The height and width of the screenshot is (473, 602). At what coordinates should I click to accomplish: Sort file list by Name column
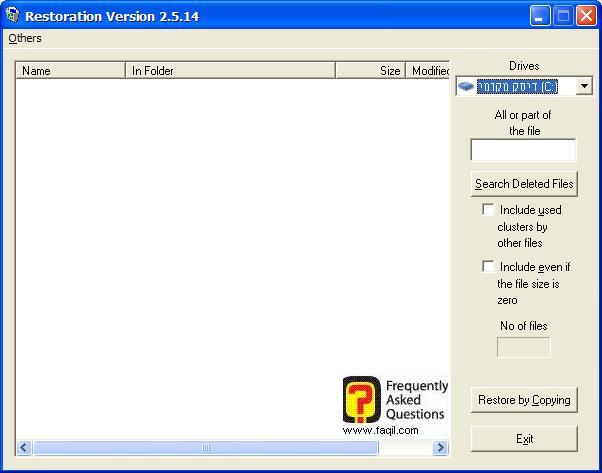(70, 71)
